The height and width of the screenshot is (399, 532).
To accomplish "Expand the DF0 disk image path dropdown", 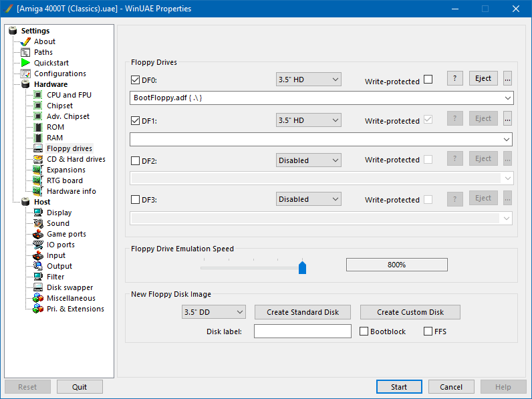I will click(x=508, y=98).
